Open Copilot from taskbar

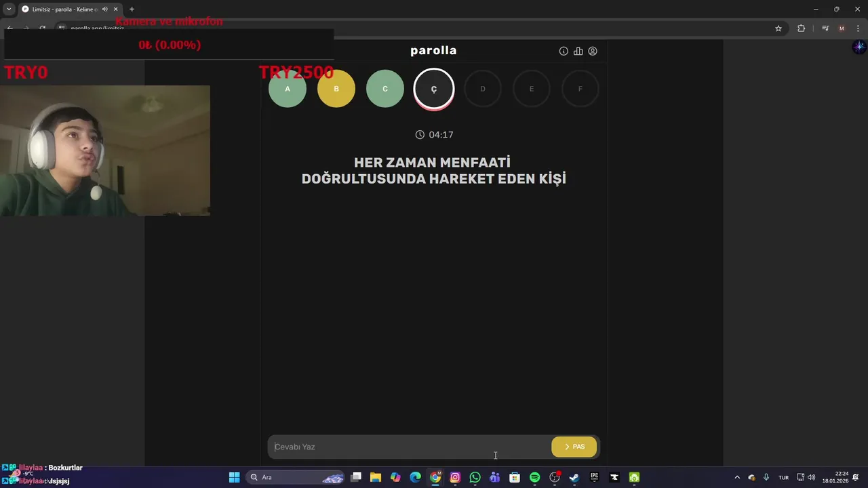click(x=395, y=477)
